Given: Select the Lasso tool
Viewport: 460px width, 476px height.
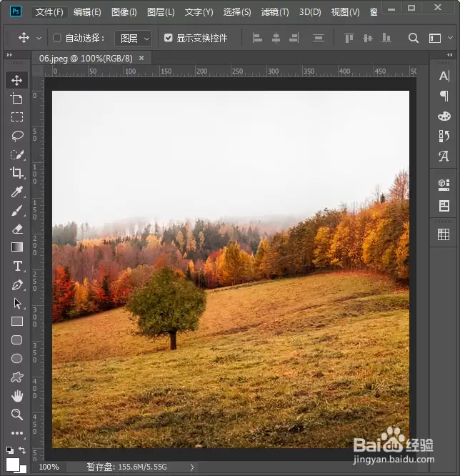Looking at the screenshot, I should coord(17,136).
